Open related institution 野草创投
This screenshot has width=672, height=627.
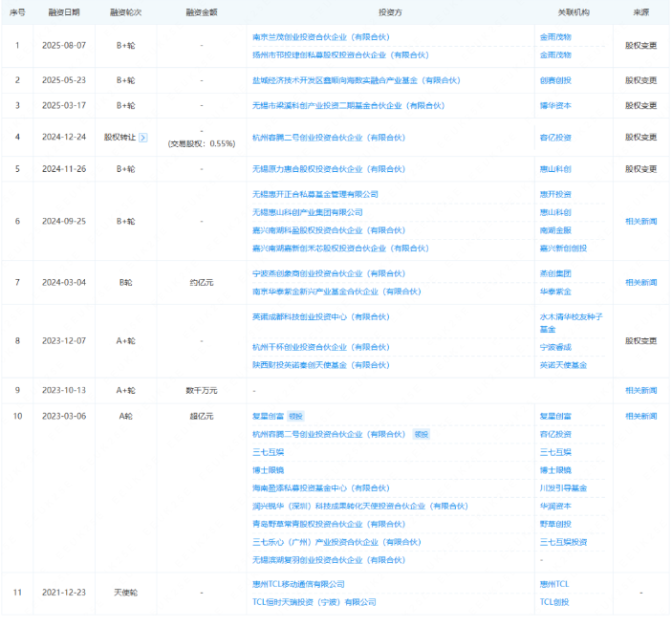pos(555,525)
